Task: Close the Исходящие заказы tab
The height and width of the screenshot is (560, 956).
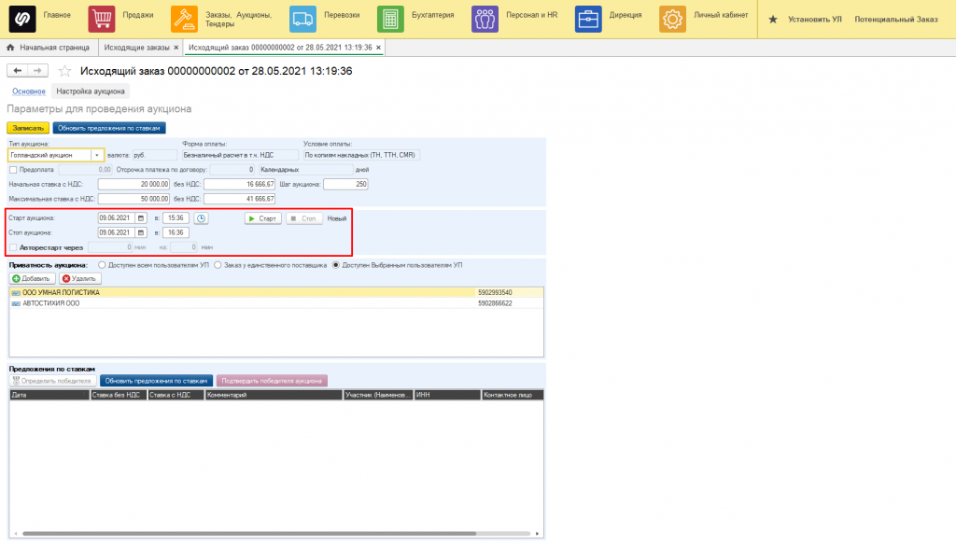Action: pyautogui.click(x=176, y=48)
